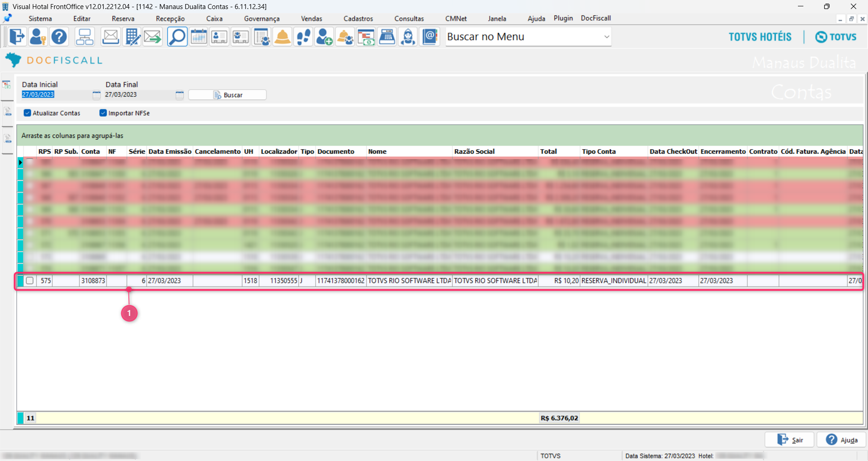
Task: Click the group ID card icon
Action: pos(241,37)
